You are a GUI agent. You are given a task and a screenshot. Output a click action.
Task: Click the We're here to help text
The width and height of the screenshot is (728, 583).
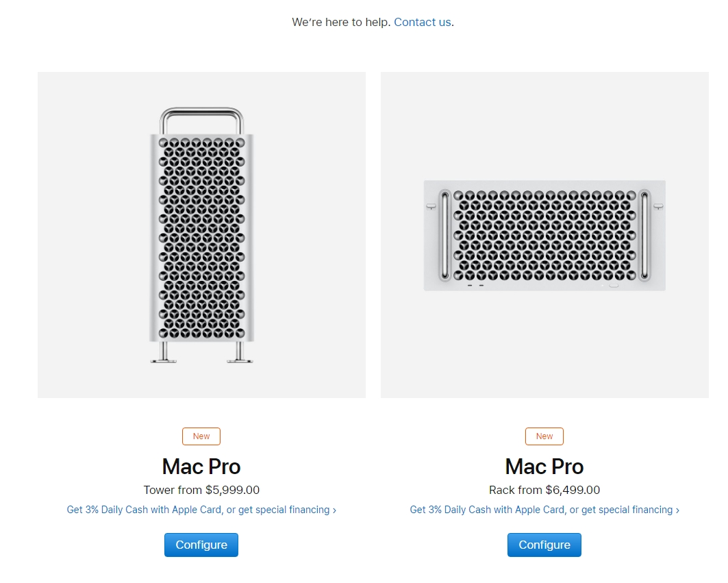(341, 22)
